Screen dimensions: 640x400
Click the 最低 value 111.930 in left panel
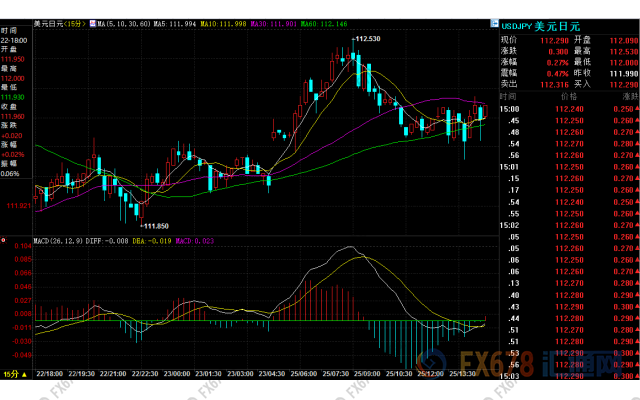click(13, 97)
